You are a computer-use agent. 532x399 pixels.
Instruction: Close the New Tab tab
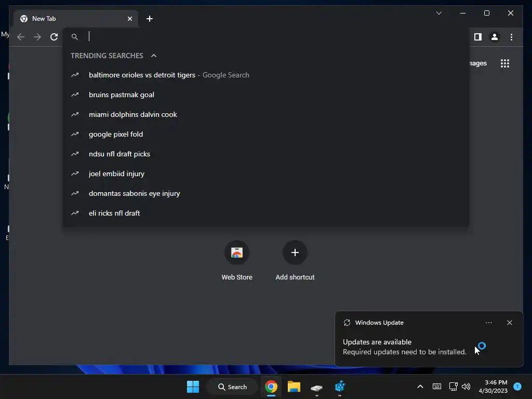pyautogui.click(x=129, y=19)
